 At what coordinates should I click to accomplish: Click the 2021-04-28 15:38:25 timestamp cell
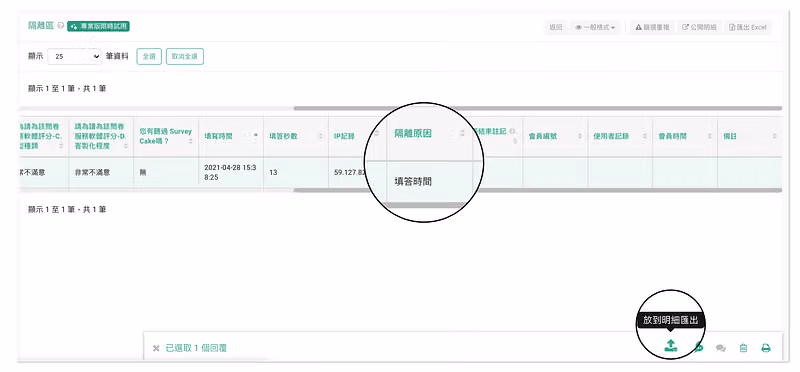point(231,172)
